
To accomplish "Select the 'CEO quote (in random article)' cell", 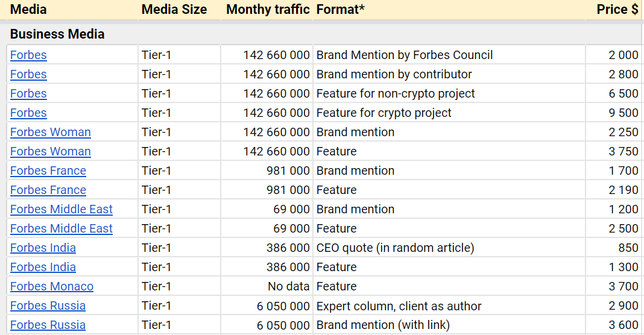I will (x=449, y=248).
